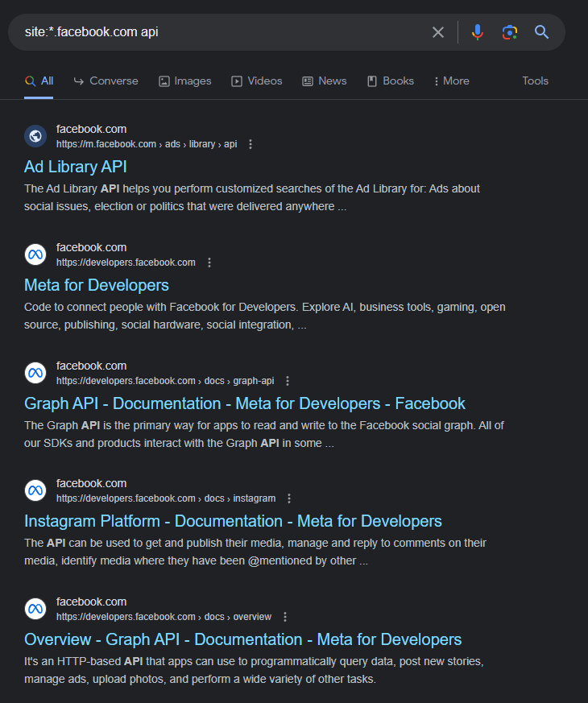Click the snippet starting 'It's an HTTP-based API'
This screenshot has height=703, width=588.
point(254,670)
